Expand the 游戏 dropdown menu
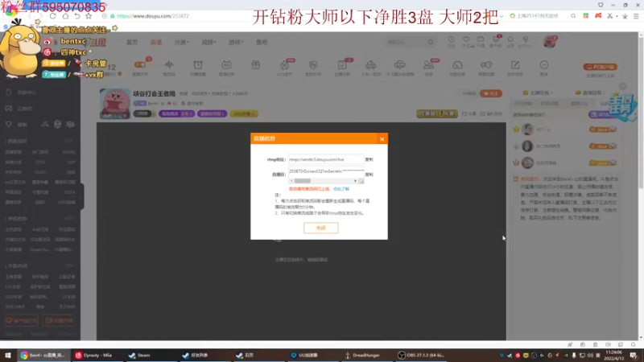Viewport: 644px width, 362px height. pos(236,43)
